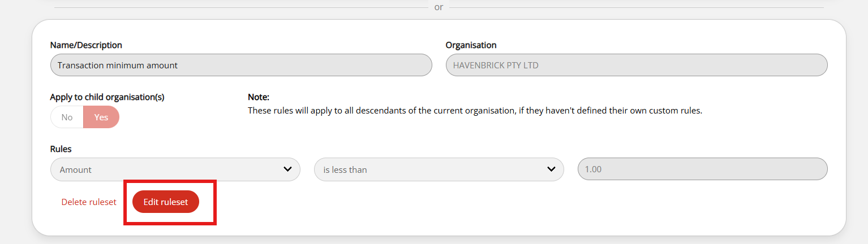Image resolution: width=868 pixels, height=244 pixels.
Task: Open the Amount rule field dropdown
Action: pyautogui.click(x=175, y=169)
